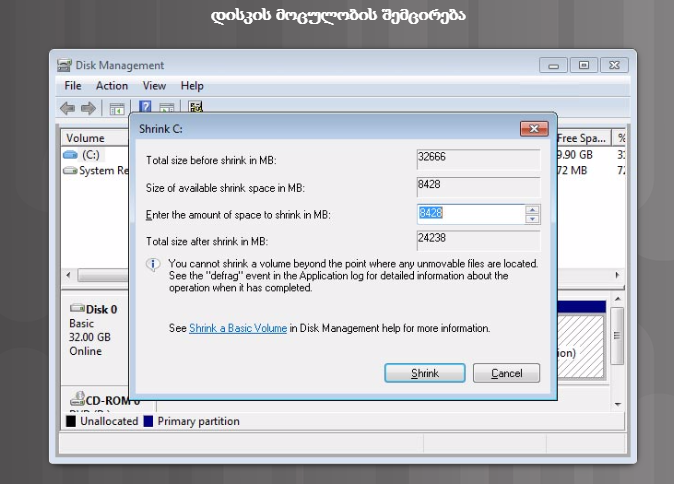
Task: Click the shrink amount input field
Action: [x=470, y=214]
